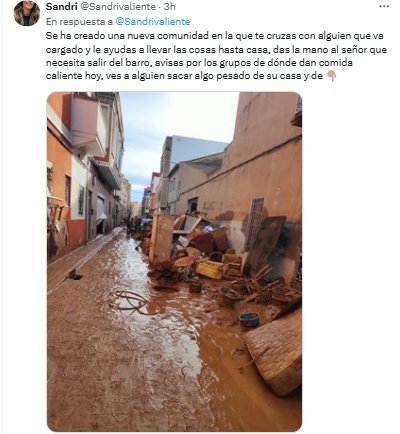Open the tweet via the 3h timestamp
Viewport: 400px width, 434px height.
point(169,6)
